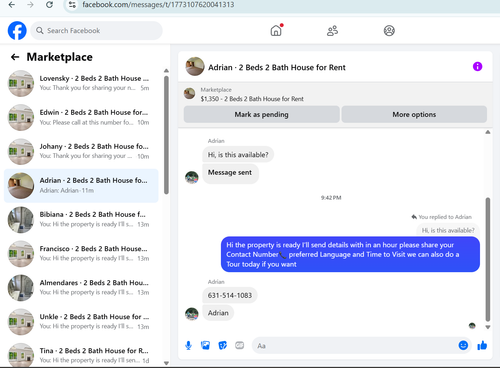Open Edwin conversation
Viewport: 500px width, 368px height.
pos(81,117)
